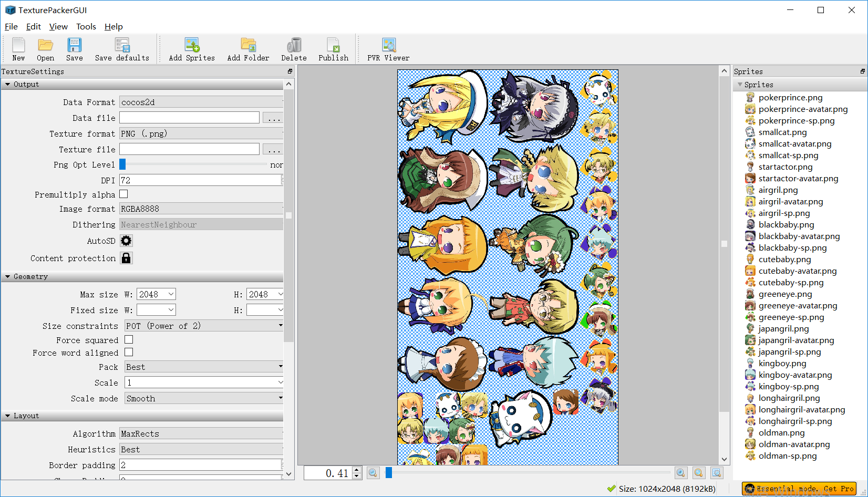Image resolution: width=868 pixels, height=497 pixels.
Task: Click the DPI input field
Action: 201,180
